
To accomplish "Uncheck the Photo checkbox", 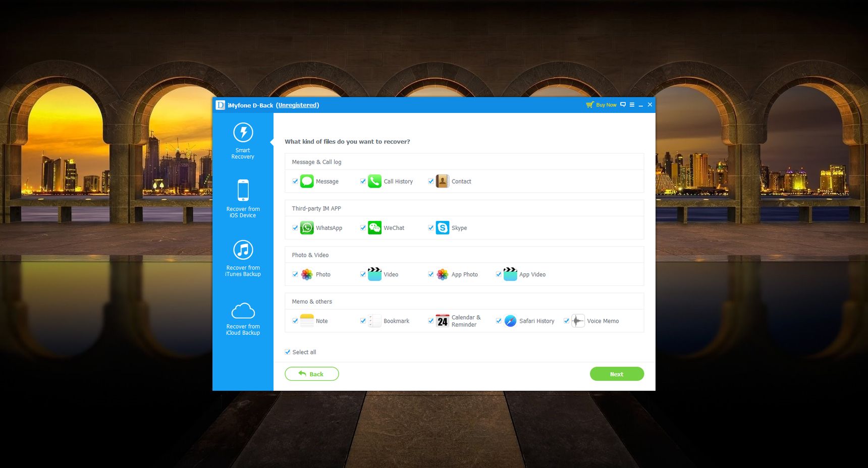I will click(x=295, y=274).
